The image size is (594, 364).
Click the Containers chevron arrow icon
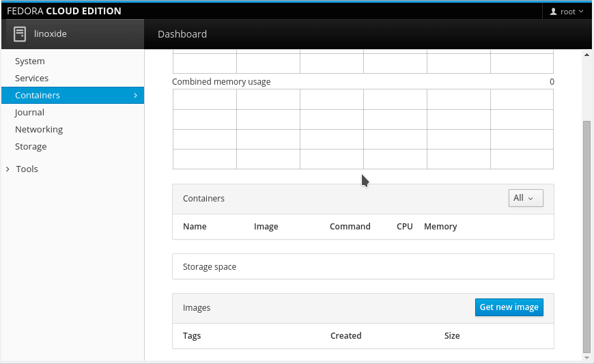click(x=135, y=96)
